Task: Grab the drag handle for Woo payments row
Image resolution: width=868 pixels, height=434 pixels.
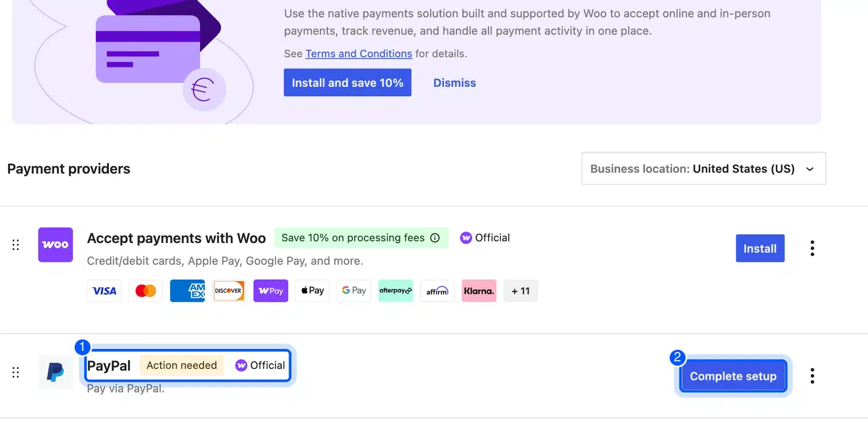Action: 15,245
